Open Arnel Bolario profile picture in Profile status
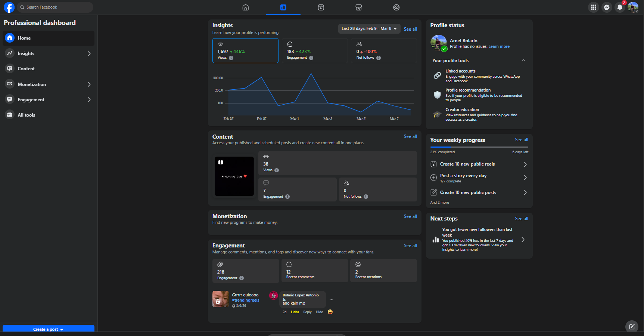 tap(439, 43)
